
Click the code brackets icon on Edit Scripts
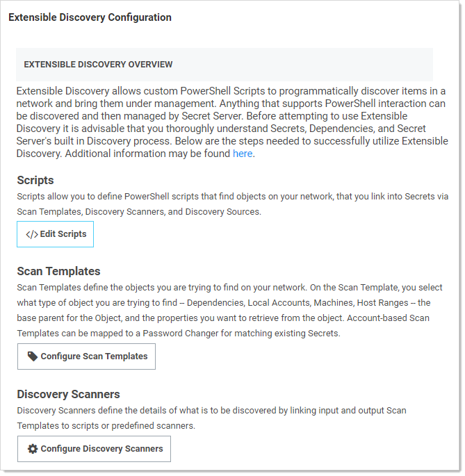32,235
